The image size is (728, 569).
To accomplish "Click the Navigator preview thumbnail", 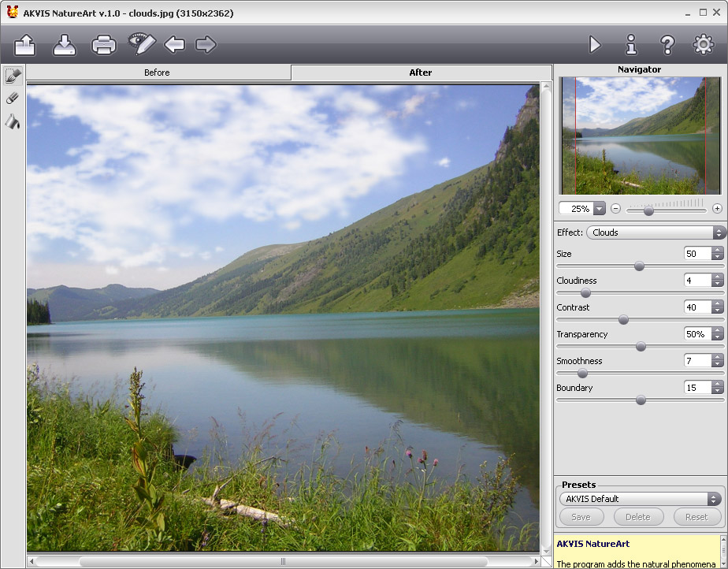I will pyautogui.click(x=641, y=136).
